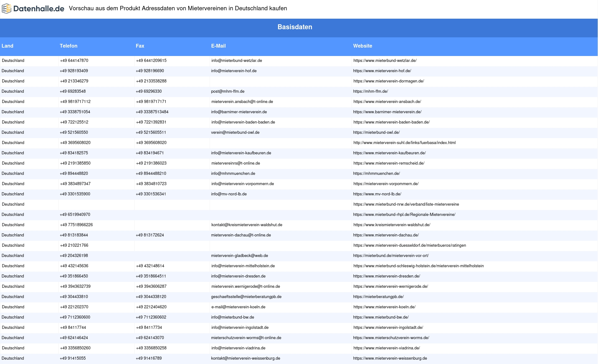Open the mieterschutzverein-worms.de website link
Viewport: 598px width, 364px height.
pyautogui.click(x=391, y=338)
